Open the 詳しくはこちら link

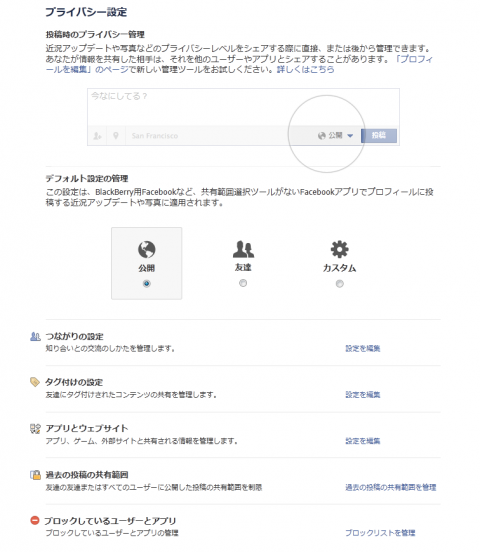(x=305, y=69)
